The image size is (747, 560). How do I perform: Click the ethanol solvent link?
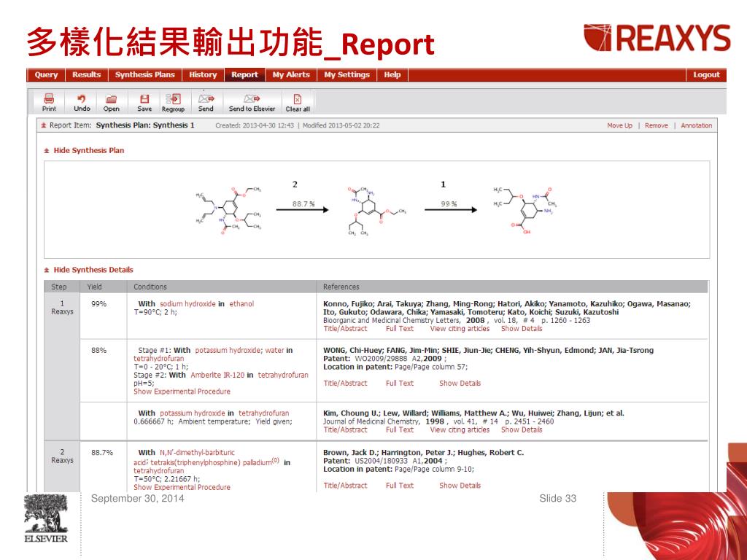tap(241, 304)
